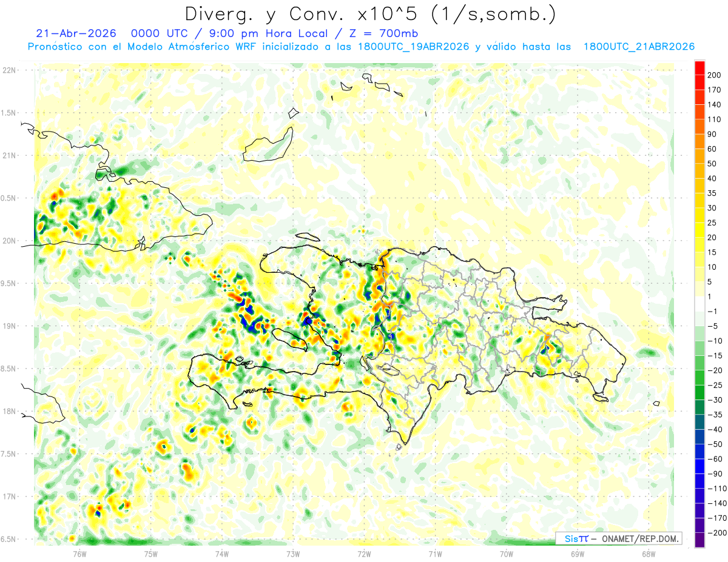The image size is (728, 562).
Task: Click the 20N latitude label
Action: (9, 241)
